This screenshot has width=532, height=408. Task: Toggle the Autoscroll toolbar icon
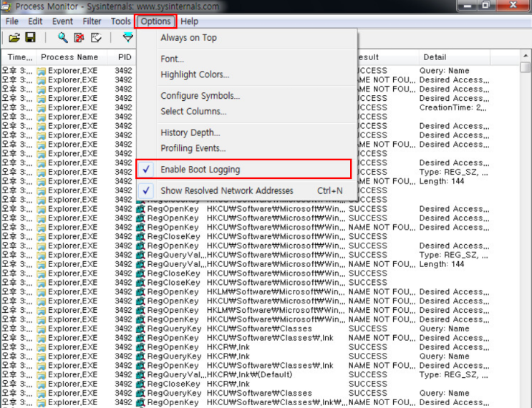(x=79, y=37)
